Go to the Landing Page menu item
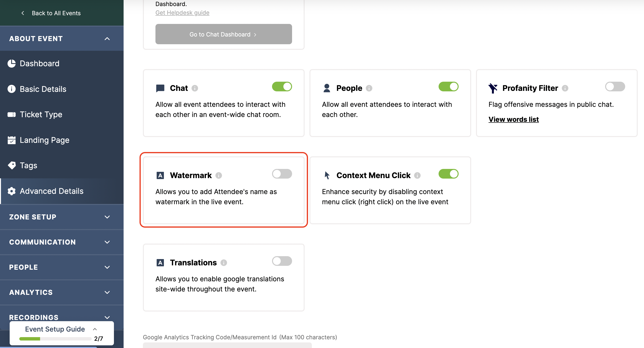 (44, 140)
